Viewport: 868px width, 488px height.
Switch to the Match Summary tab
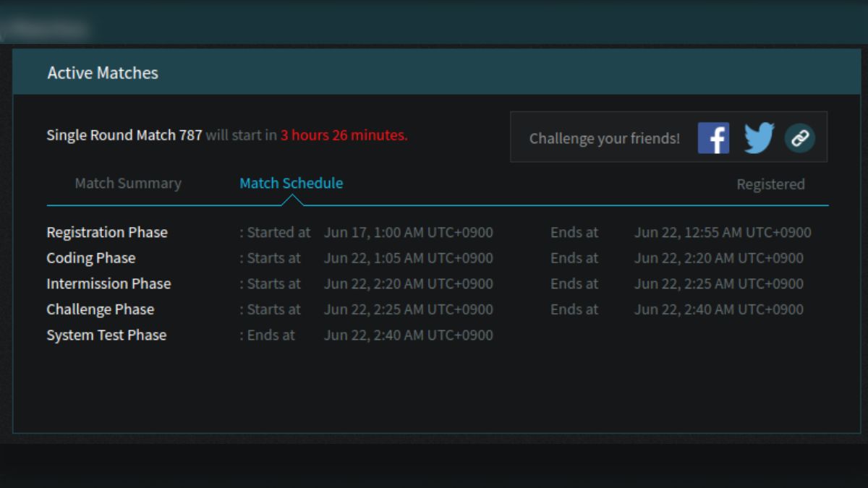click(128, 184)
